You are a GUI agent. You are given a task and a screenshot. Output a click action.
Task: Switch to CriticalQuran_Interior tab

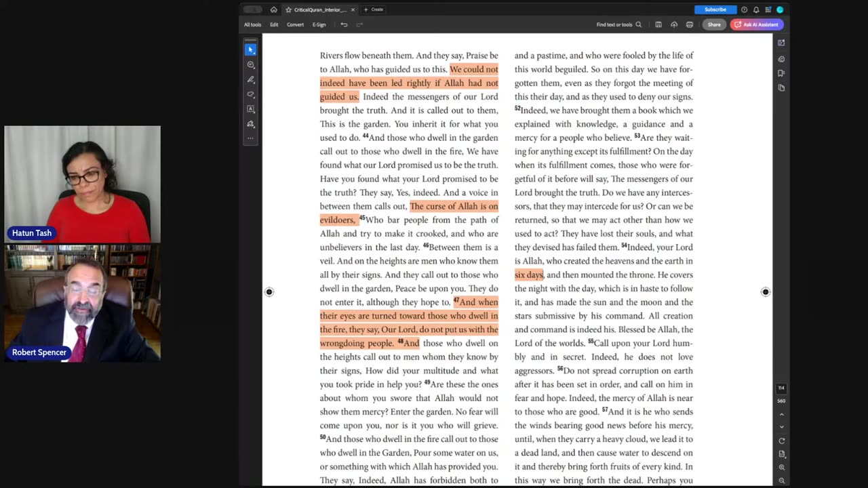pyautogui.click(x=320, y=9)
